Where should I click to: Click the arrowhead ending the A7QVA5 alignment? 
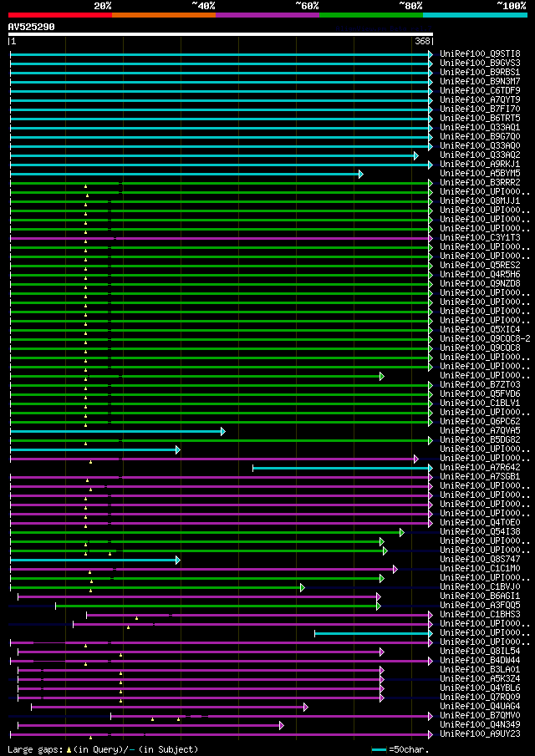pos(223,432)
